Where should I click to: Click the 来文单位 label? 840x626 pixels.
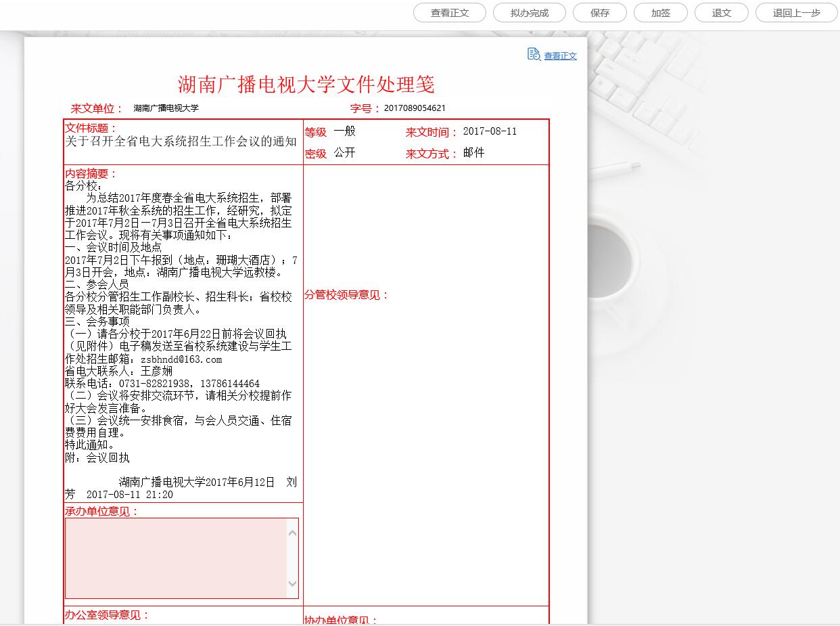click(97, 108)
